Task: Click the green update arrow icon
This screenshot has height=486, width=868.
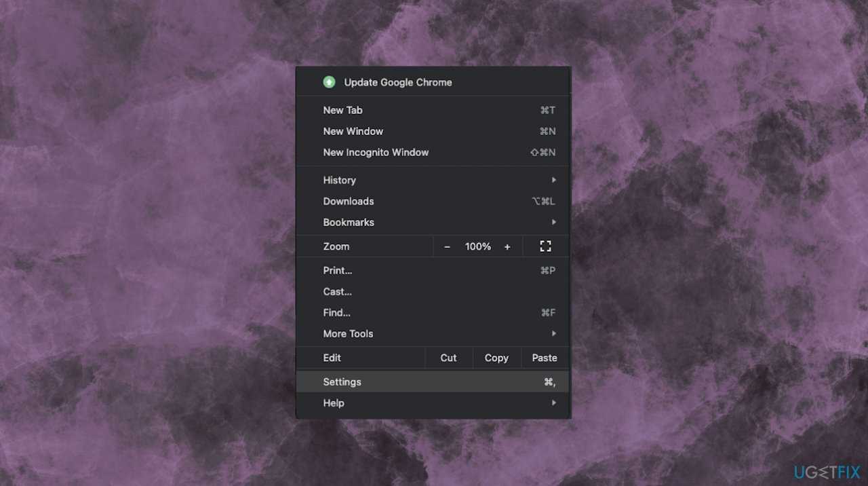Action: pyautogui.click(x=329, y=82)
